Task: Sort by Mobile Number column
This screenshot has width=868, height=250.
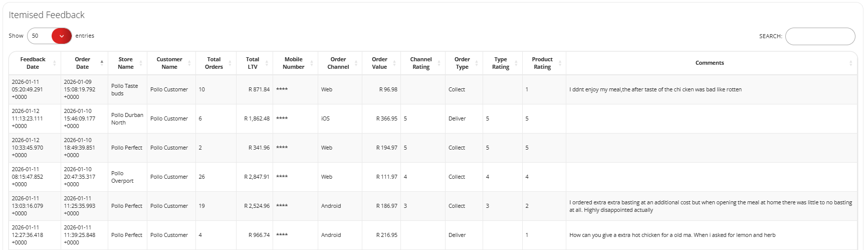Action: 294,63
